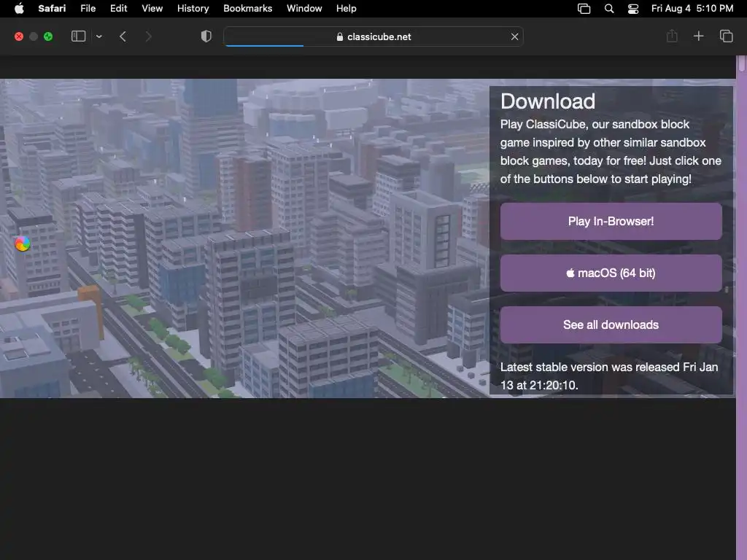Image resolution: width=747 pixels, height=560 pixels.
Task: Open Spotlight search in menu bar
Action: click(x=609, y=9)
